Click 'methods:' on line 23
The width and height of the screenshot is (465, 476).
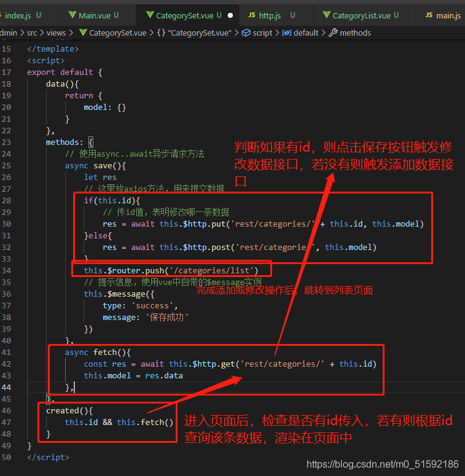tap(64, 142)
